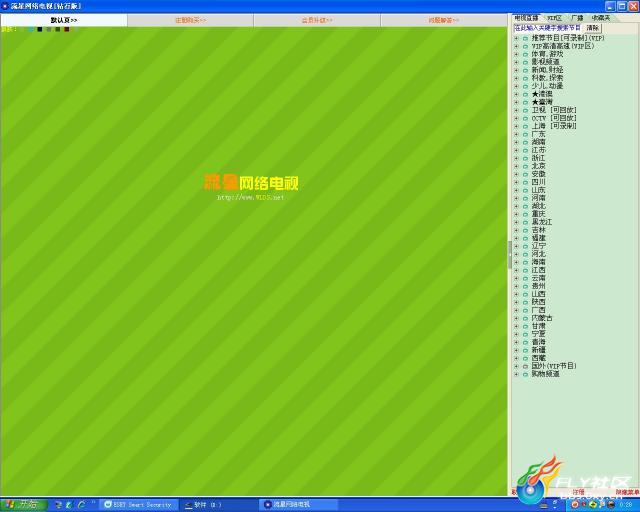
Task: Pick the cyan skin color swatch
Action: click(x=31, y=29)
